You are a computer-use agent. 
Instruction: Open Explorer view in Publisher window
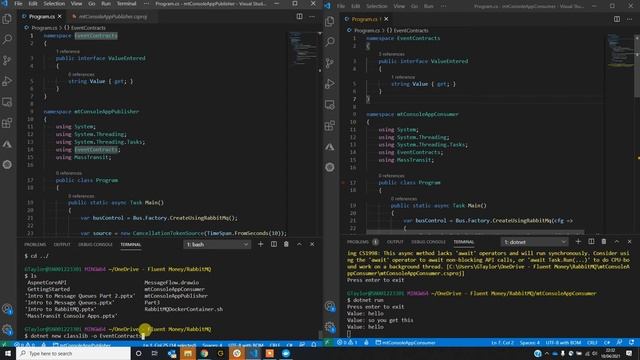7,19
